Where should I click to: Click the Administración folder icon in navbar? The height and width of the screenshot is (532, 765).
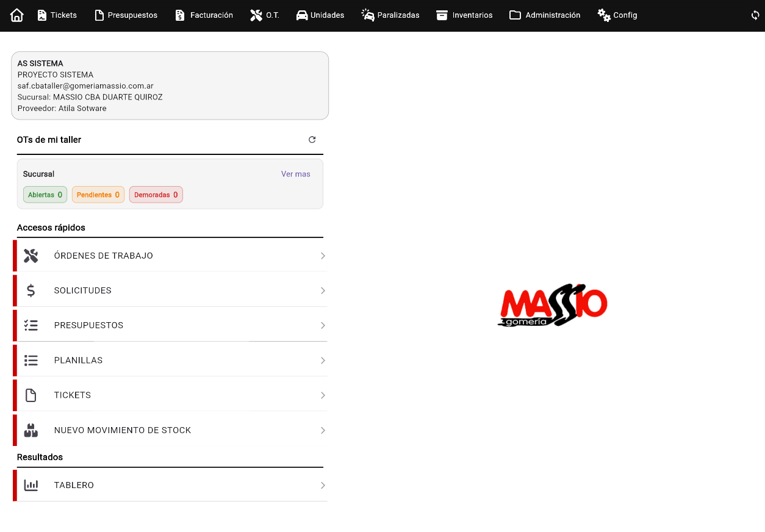(515, 15)
